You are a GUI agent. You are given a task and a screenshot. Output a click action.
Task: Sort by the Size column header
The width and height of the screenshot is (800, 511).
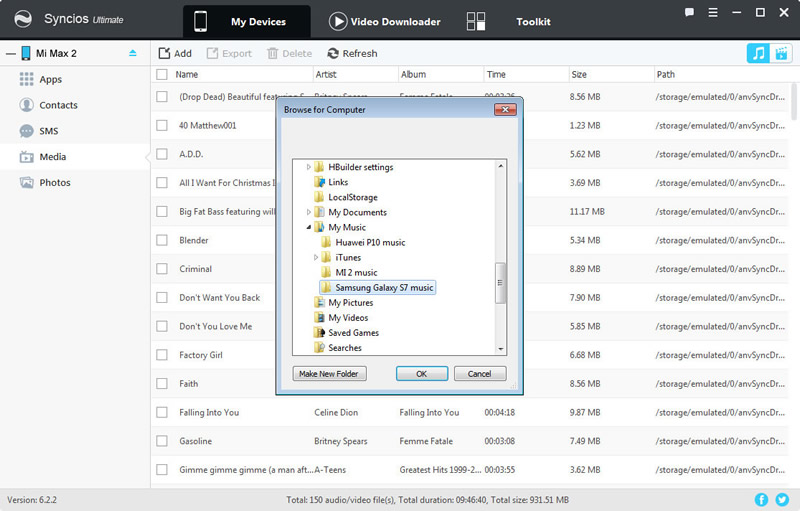click(579, 74)
